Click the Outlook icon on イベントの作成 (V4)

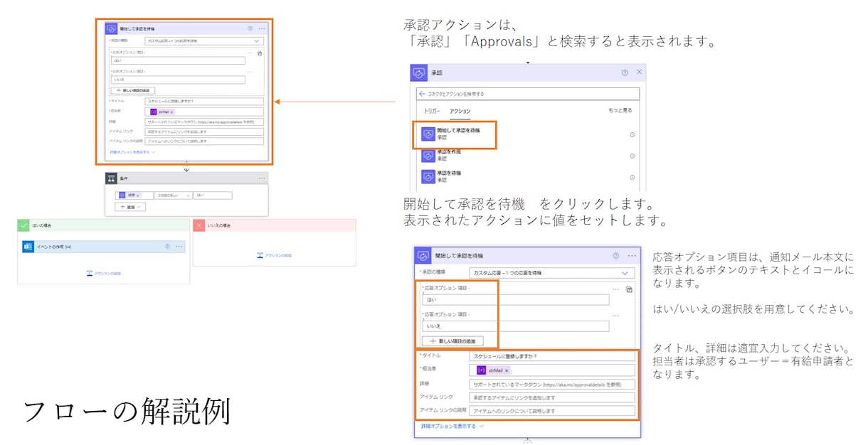(x=28, y=247)
